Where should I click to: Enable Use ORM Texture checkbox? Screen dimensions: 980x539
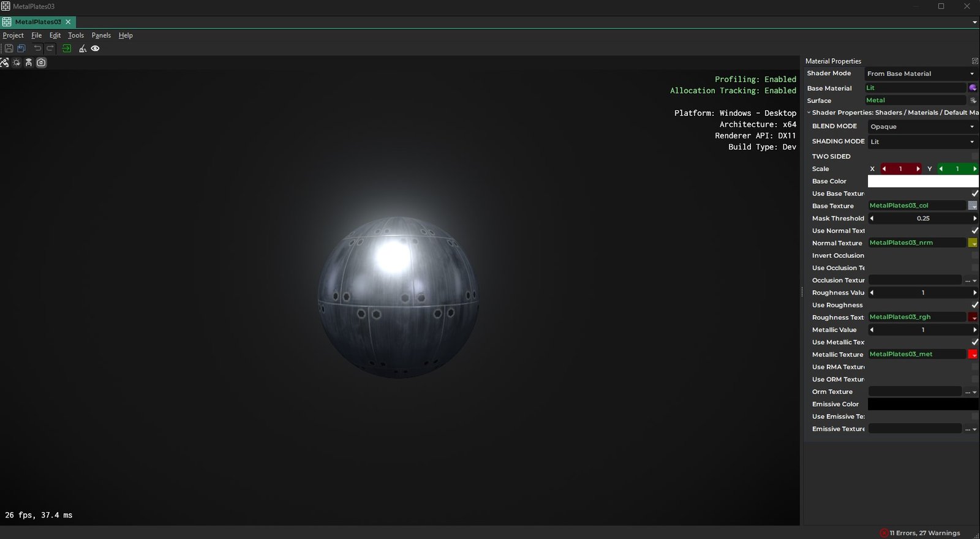975,379
